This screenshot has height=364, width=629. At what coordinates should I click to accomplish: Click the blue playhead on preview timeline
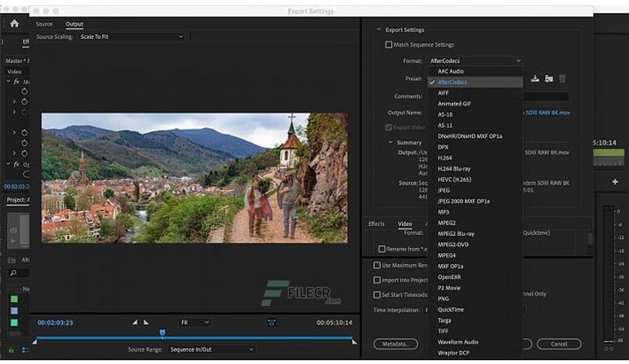[x=162, y=332]
